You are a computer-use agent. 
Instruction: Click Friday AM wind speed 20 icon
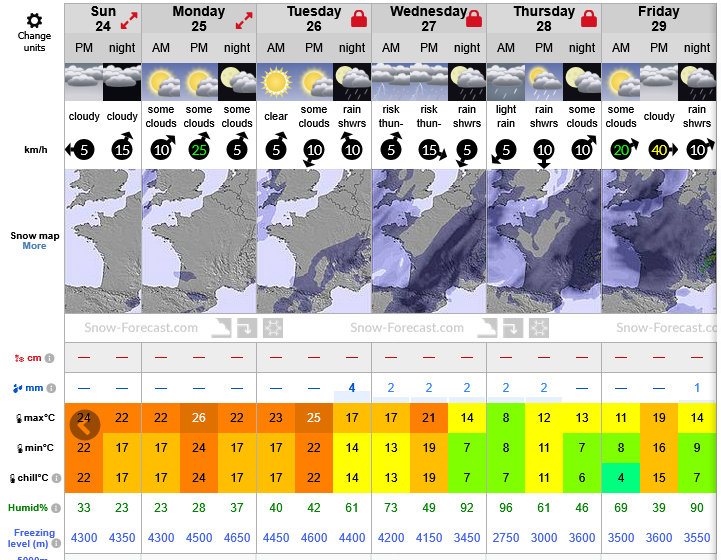(x=623, y=149)
